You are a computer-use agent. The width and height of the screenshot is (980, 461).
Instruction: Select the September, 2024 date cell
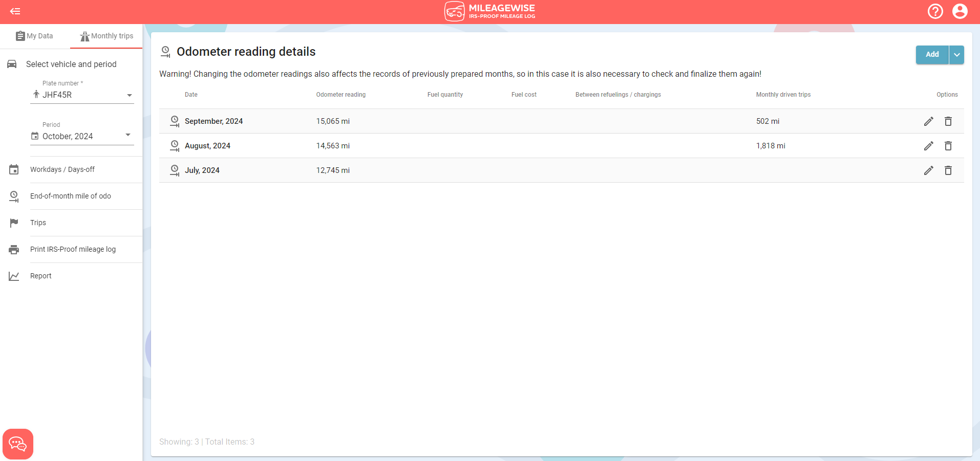click(x=214, y=121)
